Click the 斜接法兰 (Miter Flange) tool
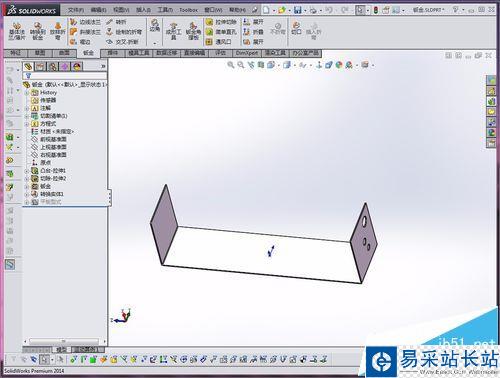This screenshot has width=500, height=378. click(85, 32)
